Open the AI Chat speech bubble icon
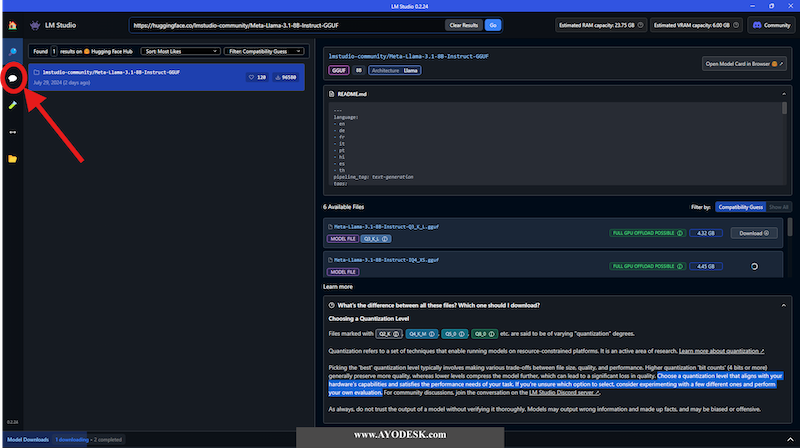The width and height of the screenshot is (800, 448). click(13, 78)
